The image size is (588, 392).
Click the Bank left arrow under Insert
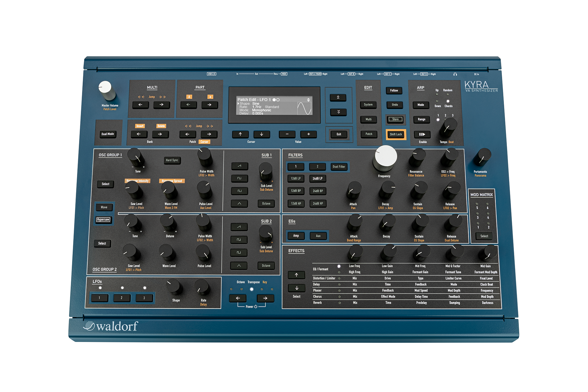[139, 134]
